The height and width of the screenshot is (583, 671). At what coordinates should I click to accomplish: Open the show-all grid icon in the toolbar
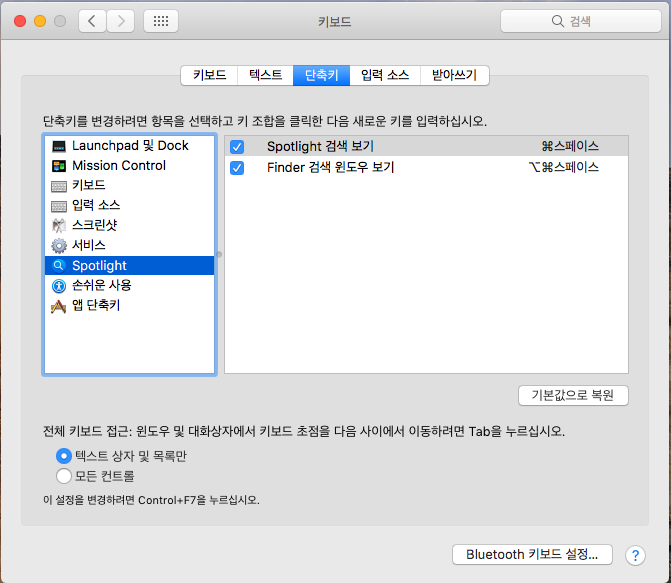[161, 21]
